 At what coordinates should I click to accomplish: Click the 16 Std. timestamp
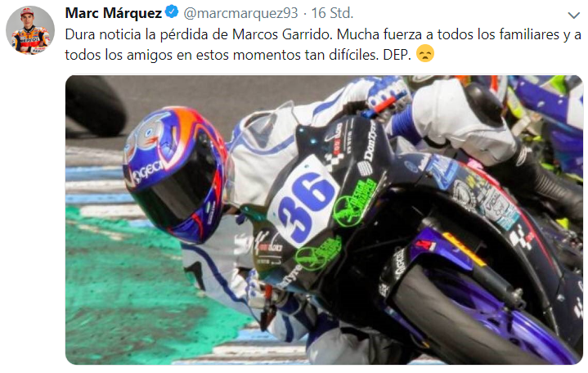pos(332,13)
